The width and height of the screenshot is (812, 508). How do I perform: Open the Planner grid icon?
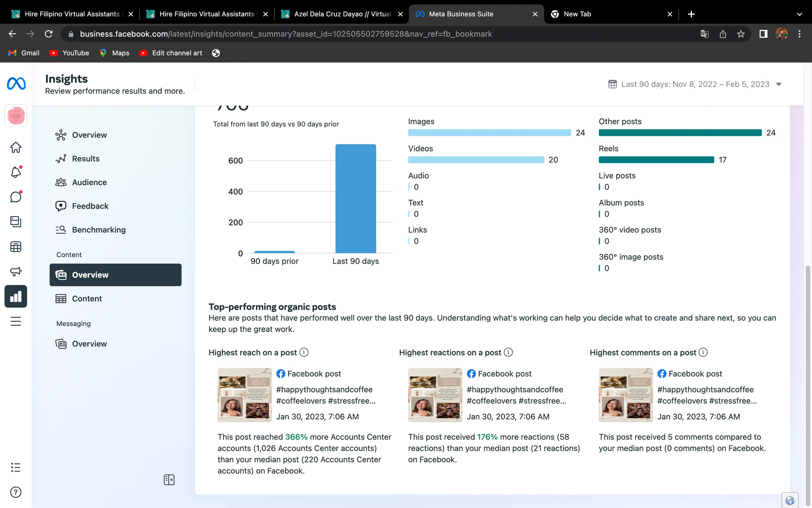click(16, 246)
